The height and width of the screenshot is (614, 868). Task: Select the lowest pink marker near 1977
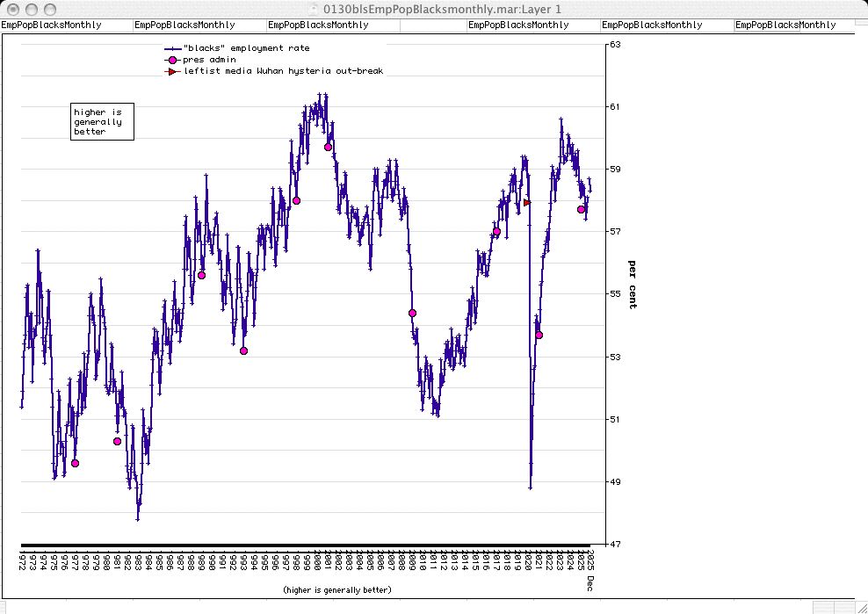75,463
